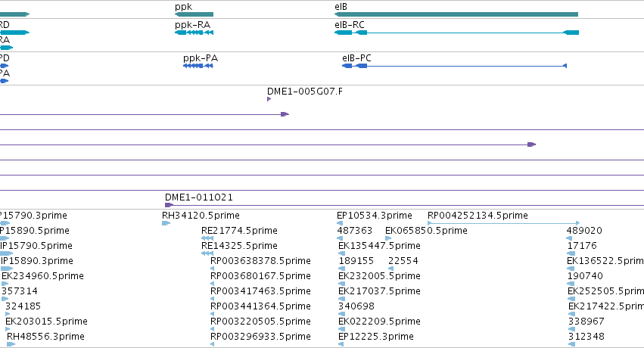Click the EP10534.3prime label

(374, 216)
